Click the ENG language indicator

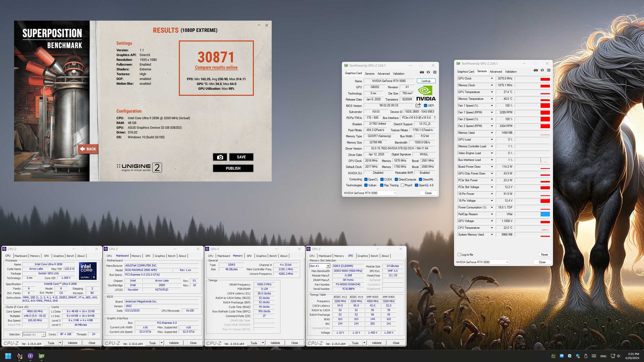coord(603,356)
